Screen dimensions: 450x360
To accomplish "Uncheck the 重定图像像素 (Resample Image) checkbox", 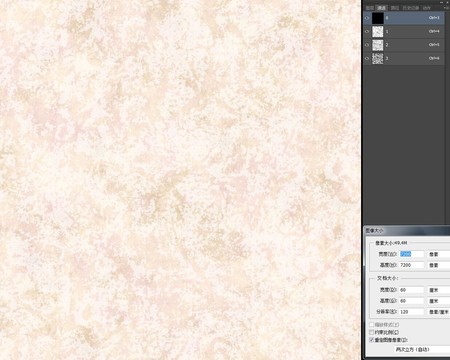I will coord(372,340).
